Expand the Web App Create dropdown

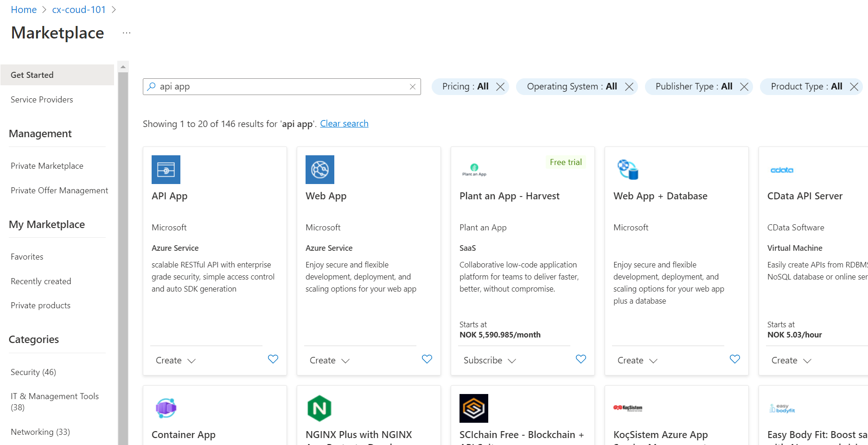pyautogui.click(x=330, y=360)
